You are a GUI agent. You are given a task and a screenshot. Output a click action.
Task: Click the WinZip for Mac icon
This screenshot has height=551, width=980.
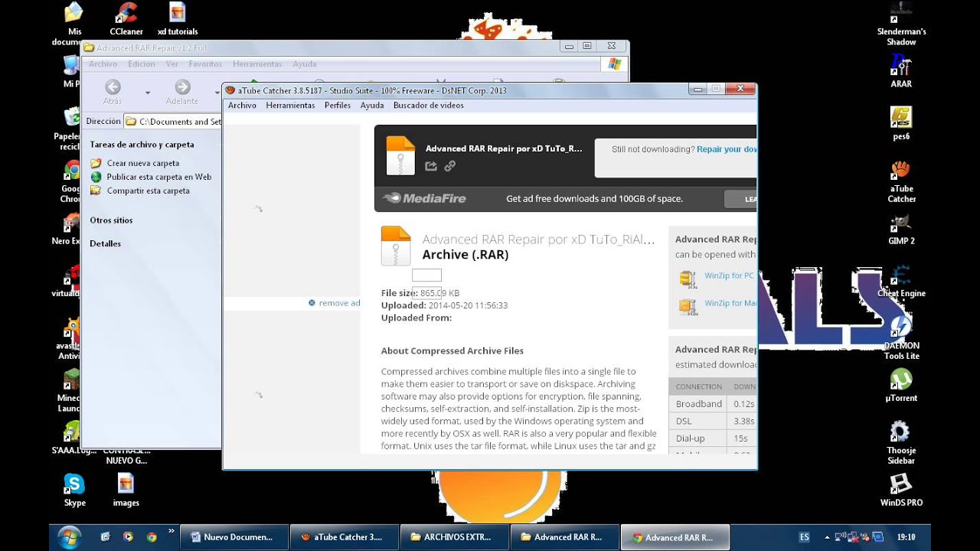(x=688, y=306)
